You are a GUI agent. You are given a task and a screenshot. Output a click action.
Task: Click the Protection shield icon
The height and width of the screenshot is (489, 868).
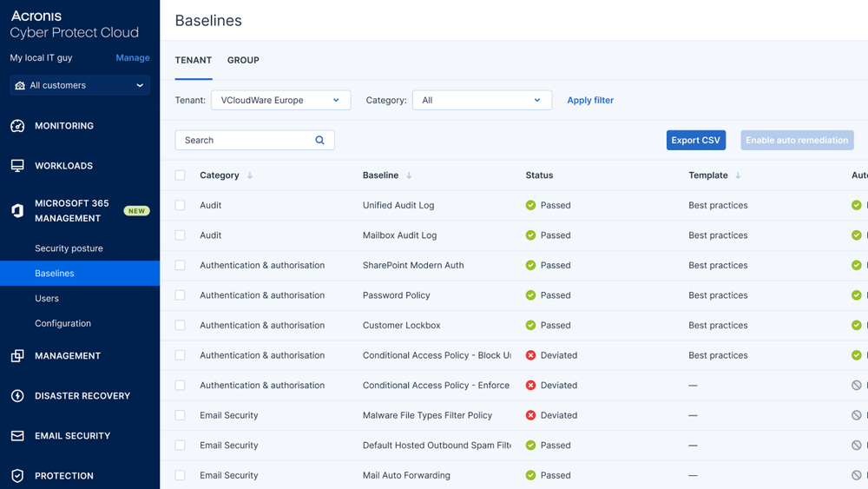pos(17,476)
